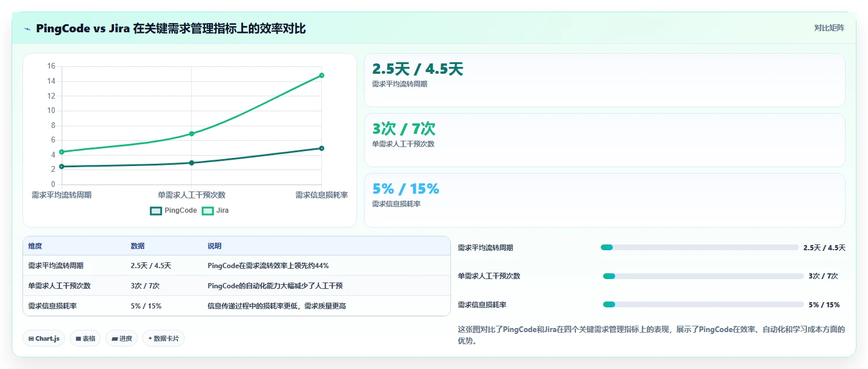This screenshot has width=868, height=369.
Task: Click the 需求信息损耗率 x-axis label on the chart
Action: click(x=321, y=195)
